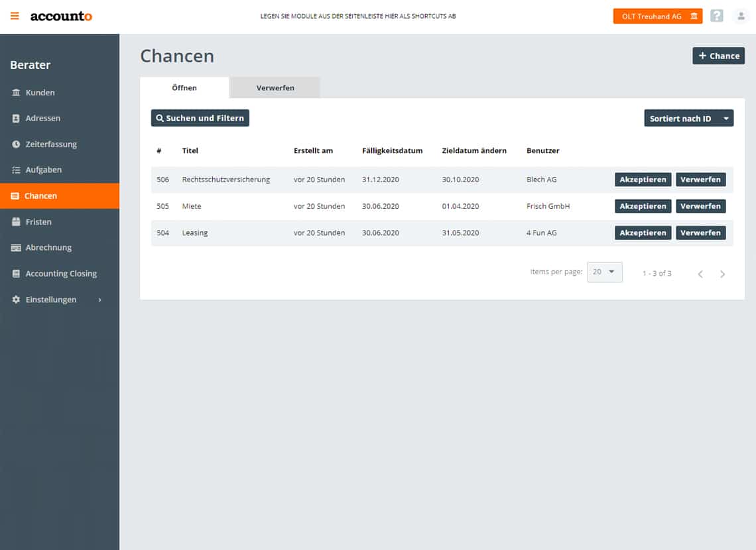Image resolution: width=756 pixels, height=550 pixels.
Task: Select user Frisch GmbH cell
Action: [548, 206]
